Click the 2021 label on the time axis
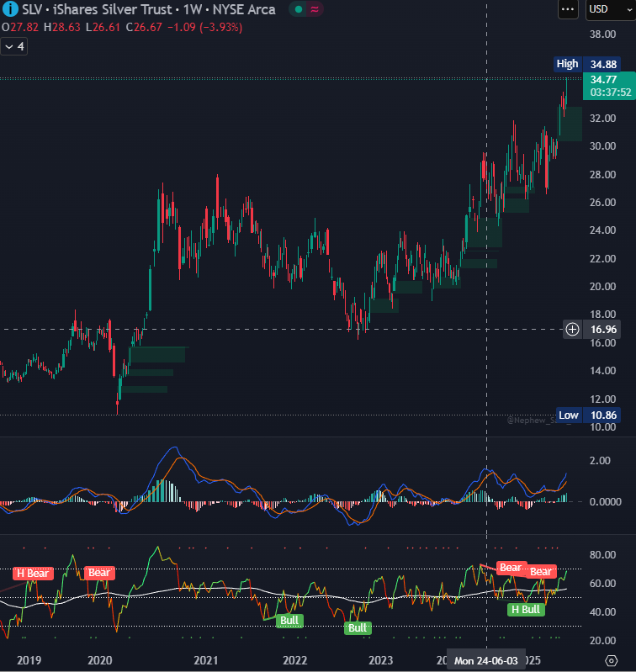636x672 pixels. (206, 660)
